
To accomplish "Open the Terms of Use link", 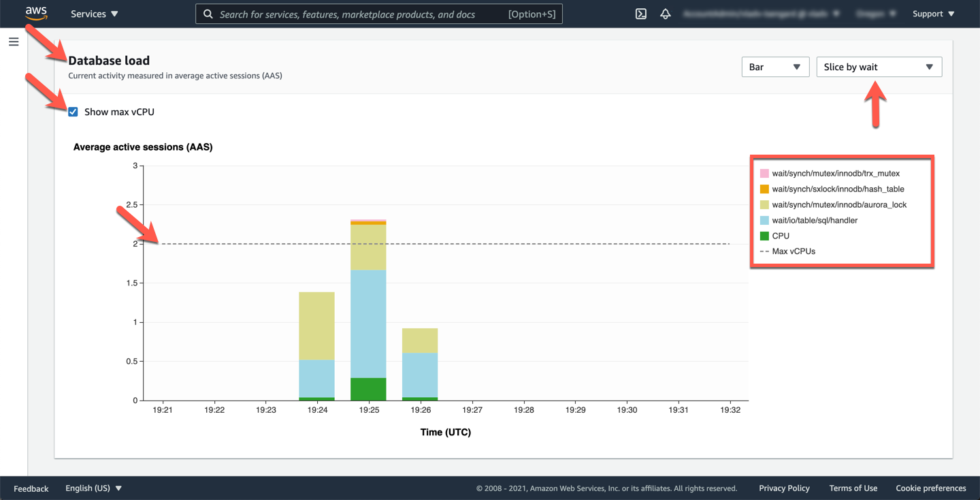I will point(853,488).
